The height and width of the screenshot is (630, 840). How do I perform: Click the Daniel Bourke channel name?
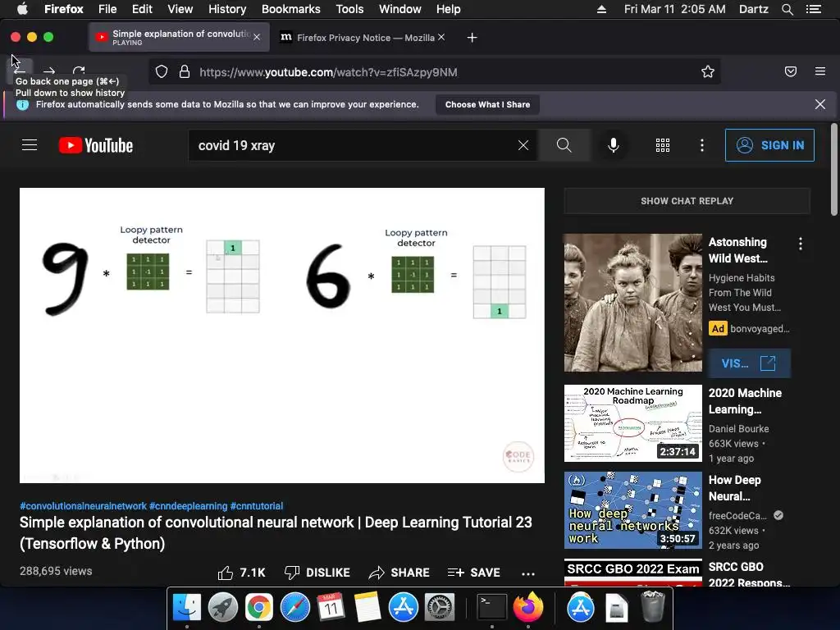coord(739,428)
